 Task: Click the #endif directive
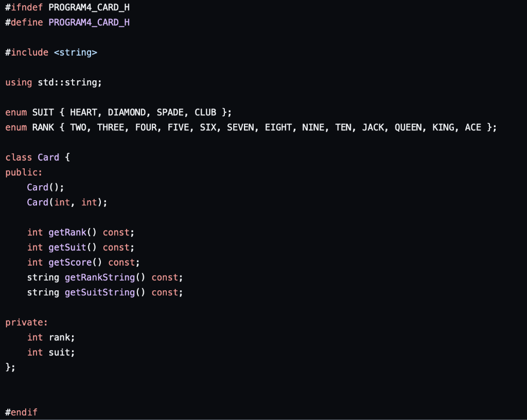(x=21, y=412)
